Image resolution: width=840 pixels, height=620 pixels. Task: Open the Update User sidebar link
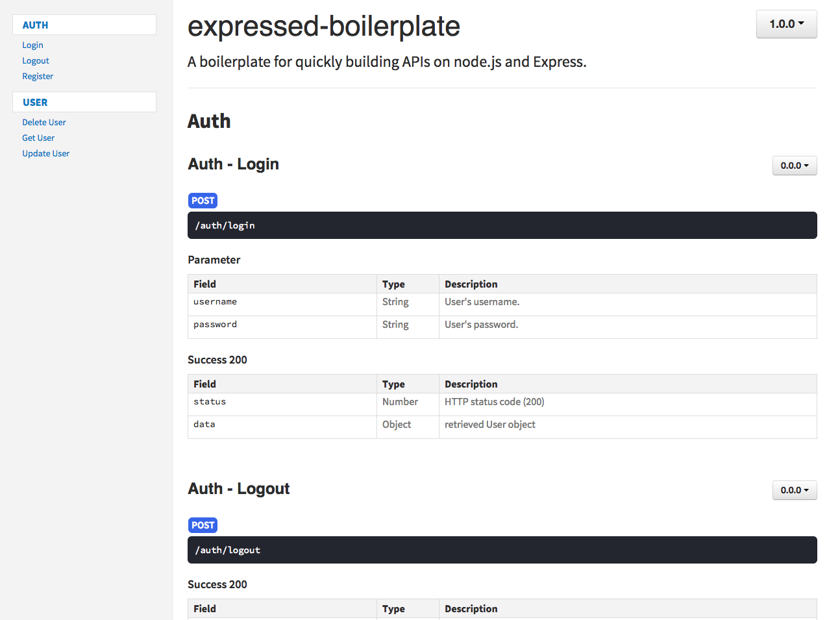coord(45,153)
